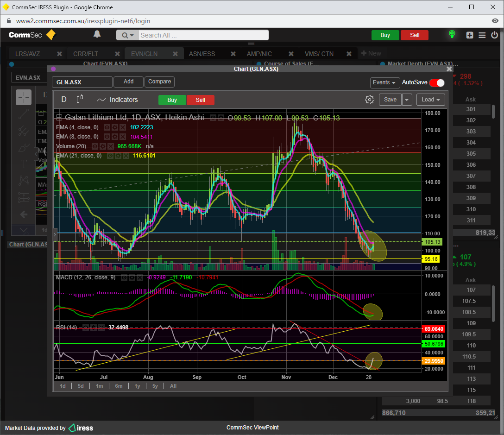Hide EMA (4, close, 0) with eye icon
This screenshot has width=504, height=435.
(107, 127)
